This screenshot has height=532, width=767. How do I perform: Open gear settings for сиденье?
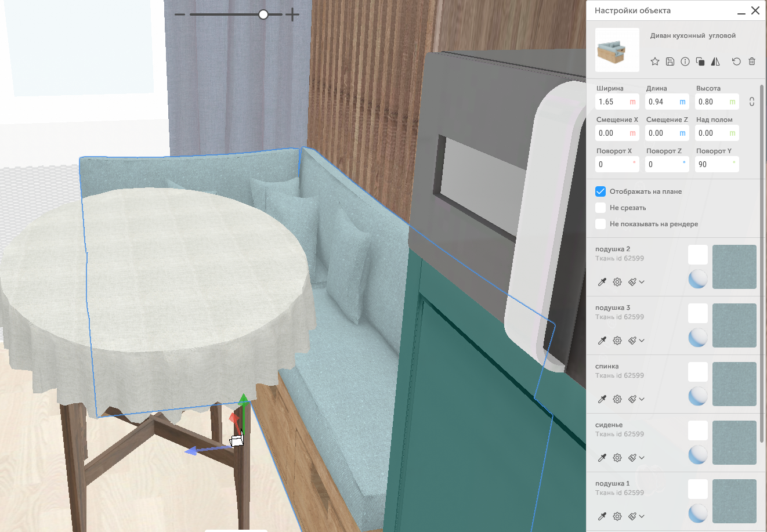click(617, 458)
